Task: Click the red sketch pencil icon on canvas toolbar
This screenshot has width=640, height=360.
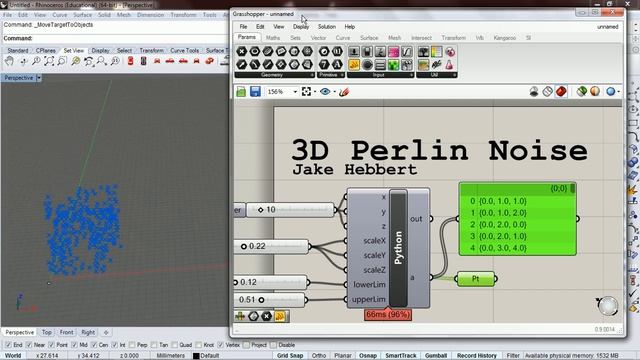Action: click(x=344, y=91)
